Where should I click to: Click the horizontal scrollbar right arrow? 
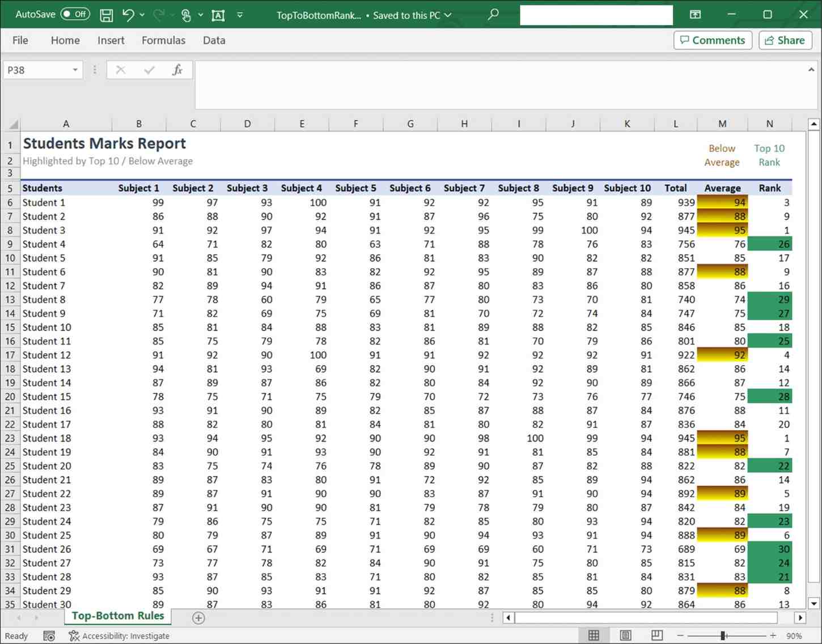tap(800, 617)
